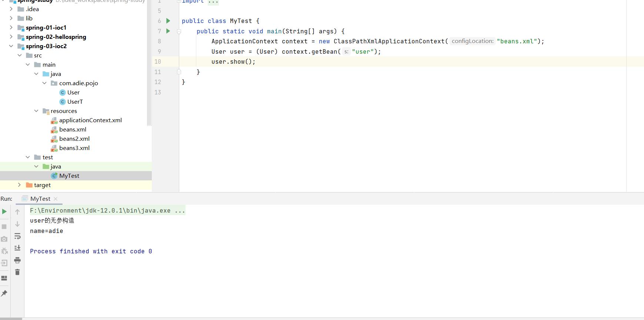
Task: Pin the Run tab with pin icon
Action: (x=4, y=293)
